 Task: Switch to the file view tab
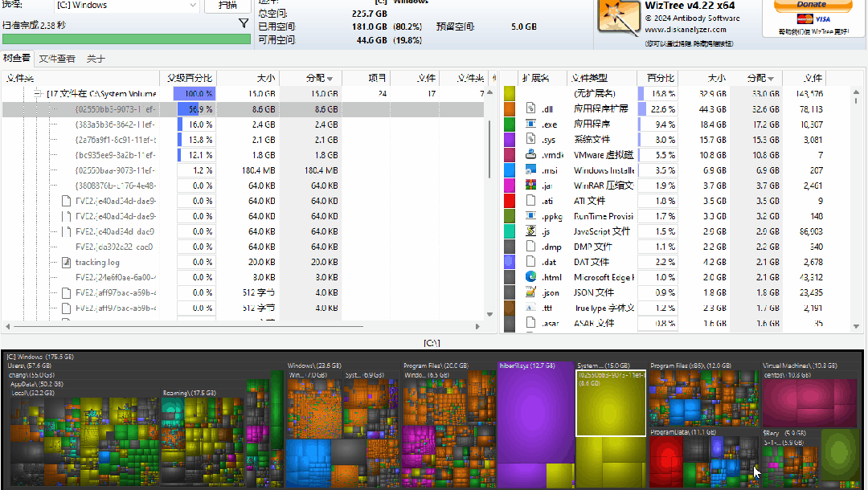(57, 59)
